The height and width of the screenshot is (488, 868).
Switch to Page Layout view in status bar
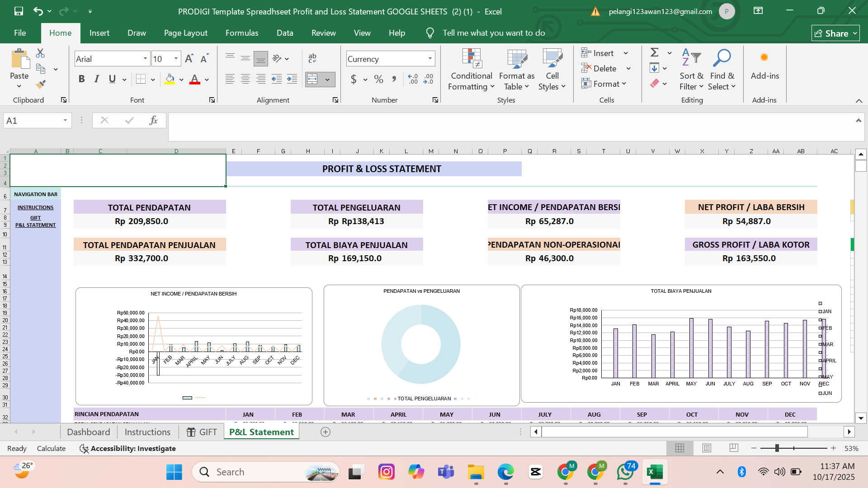click(707, 448)
